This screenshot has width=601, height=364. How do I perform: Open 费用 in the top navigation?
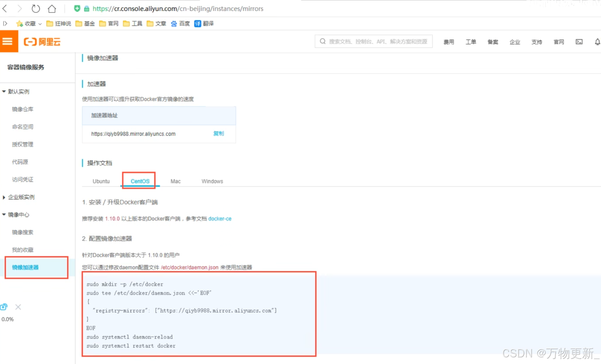[449, 42]
